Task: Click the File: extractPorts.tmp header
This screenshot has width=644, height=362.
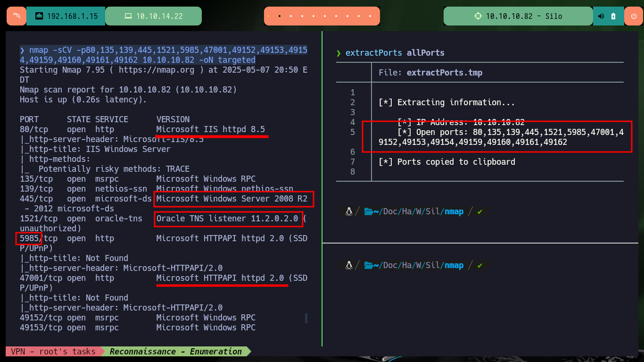Action: tap(430, 73)
